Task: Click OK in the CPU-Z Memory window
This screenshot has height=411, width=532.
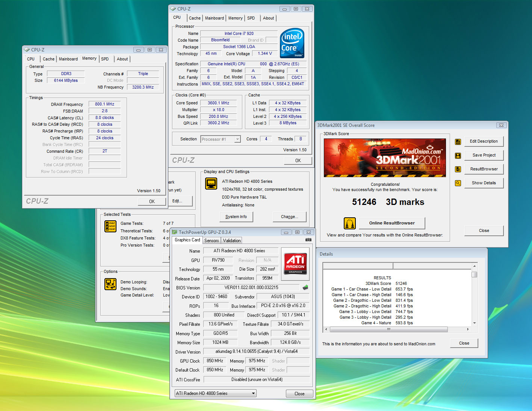Action: pos(152,202)
